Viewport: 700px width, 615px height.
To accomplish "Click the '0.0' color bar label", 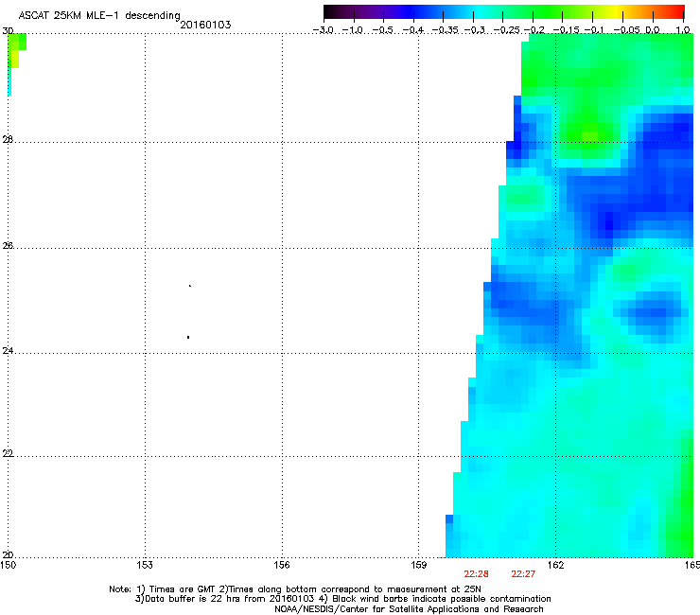I will 653,30.
